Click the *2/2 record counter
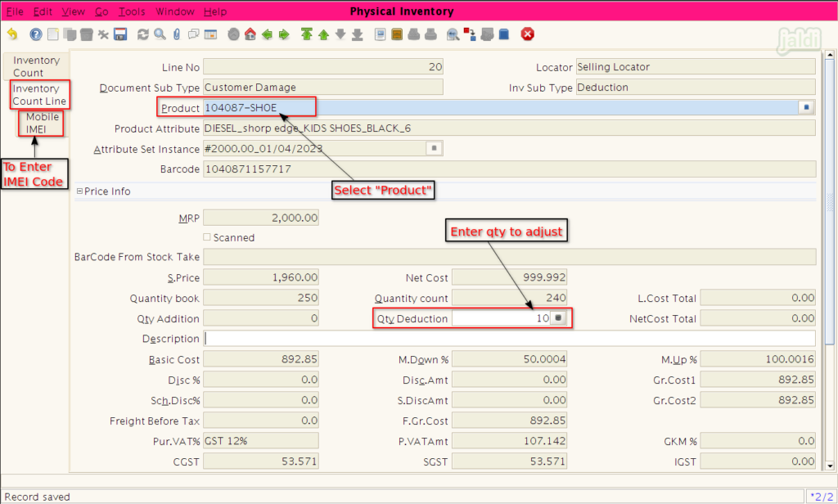Screen dimensions: 838x504 (821, 497)
